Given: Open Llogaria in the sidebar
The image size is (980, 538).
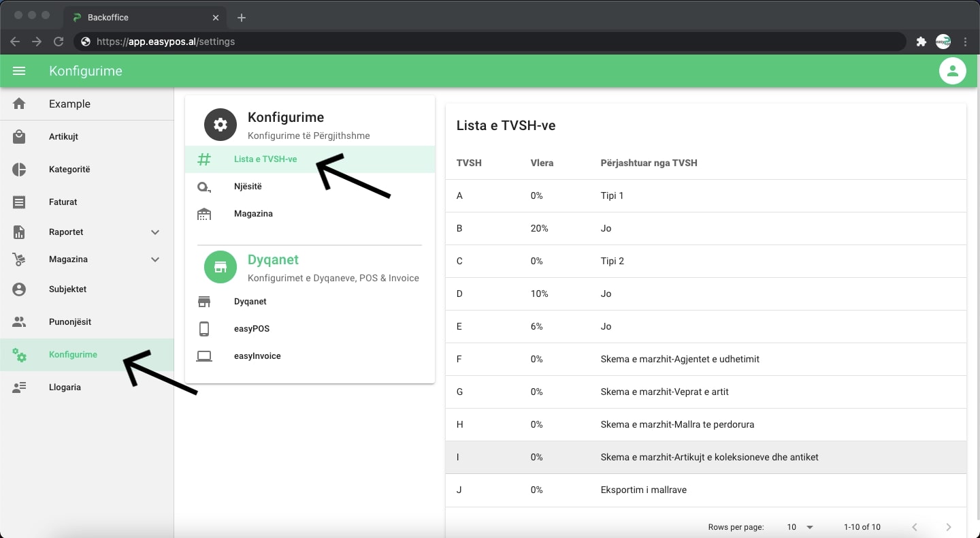Looking at the screenshot, I should tap(65, 387).
